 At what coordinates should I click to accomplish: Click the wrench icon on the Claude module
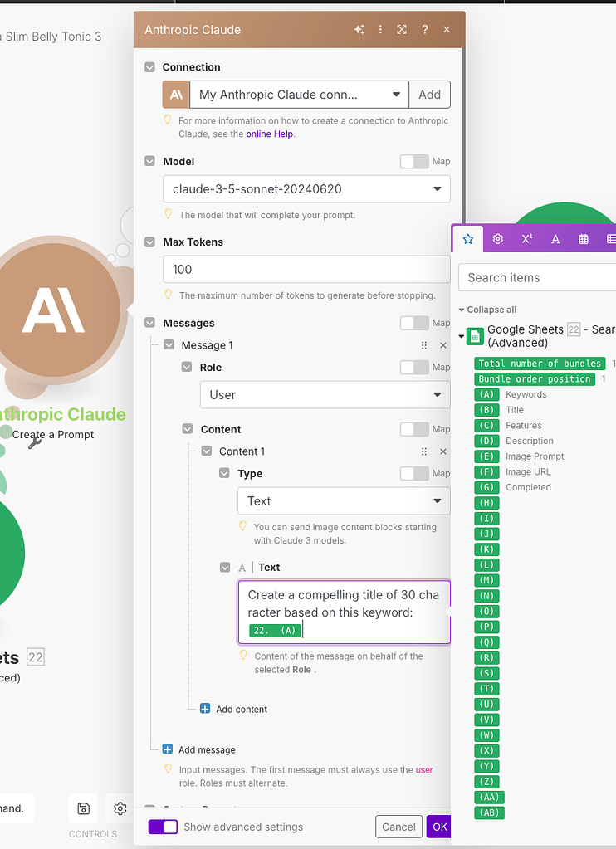(x=35, y=442)
